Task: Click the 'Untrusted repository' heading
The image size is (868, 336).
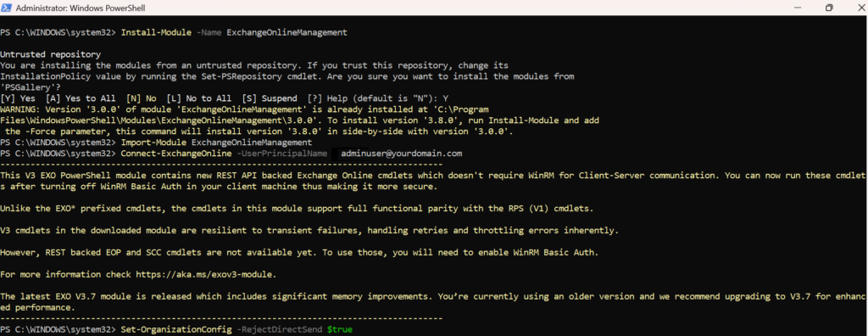Action: pos(50,54)
